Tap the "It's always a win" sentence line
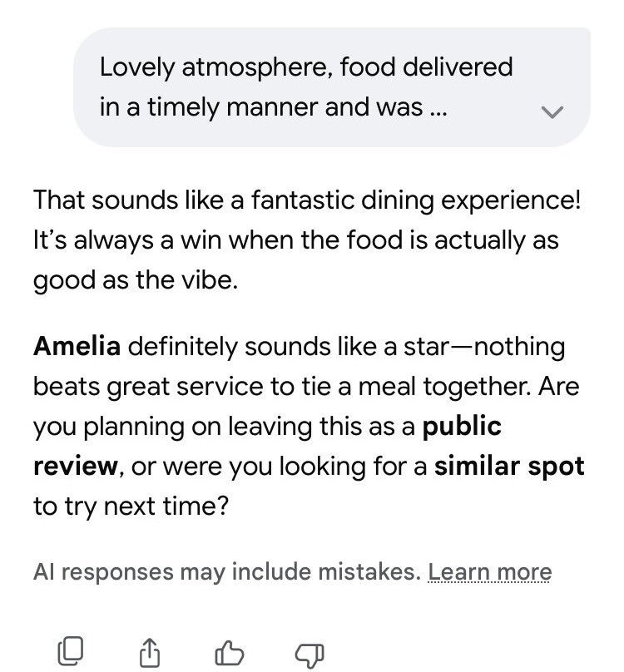This screenshot has width=624, height=672. (x=295, y=240)
